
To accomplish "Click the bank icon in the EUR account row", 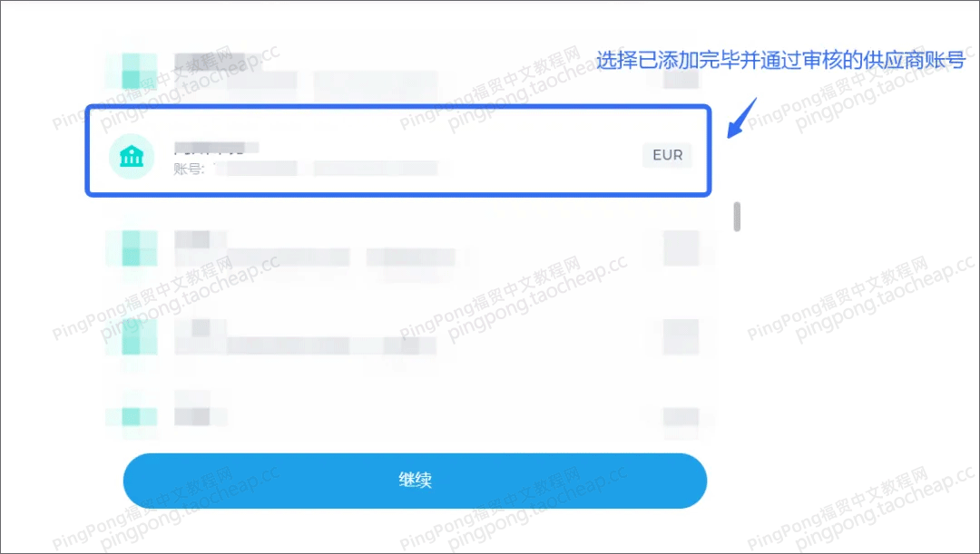I will (132, 156).
